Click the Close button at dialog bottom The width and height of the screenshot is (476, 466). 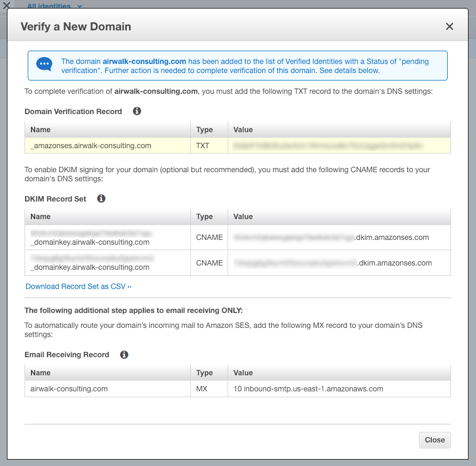pyautogui.click(x=435, y=440)
